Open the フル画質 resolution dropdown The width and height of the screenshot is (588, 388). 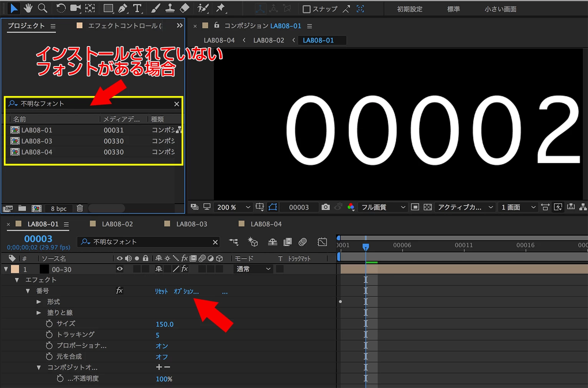383,207
